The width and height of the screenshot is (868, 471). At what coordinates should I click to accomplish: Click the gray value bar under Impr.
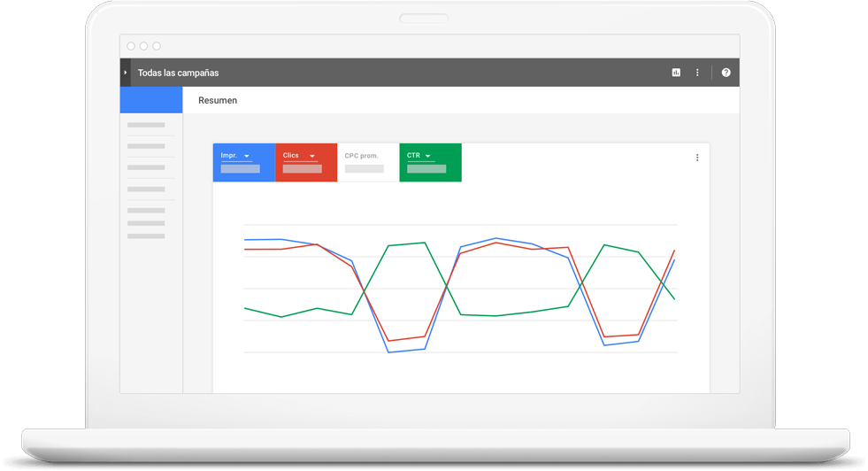pyautogui.click(x=241, y=169)
